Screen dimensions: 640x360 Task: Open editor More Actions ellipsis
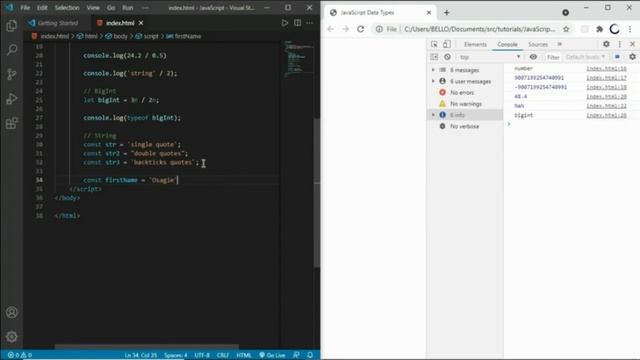310,23
